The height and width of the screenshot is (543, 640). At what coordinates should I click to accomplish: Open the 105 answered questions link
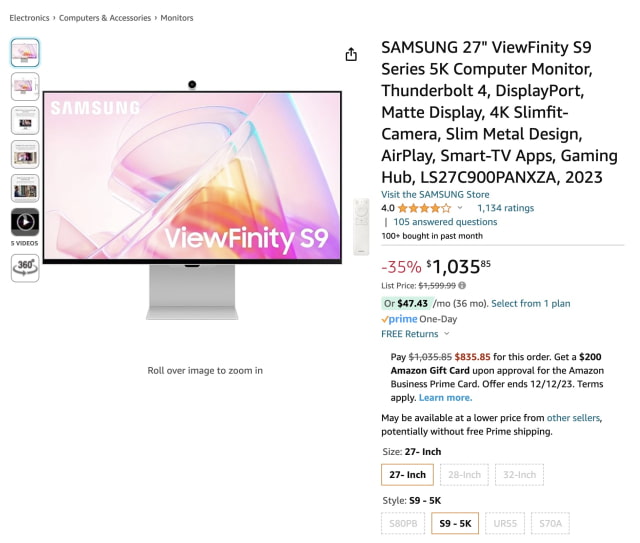point(445,222)
